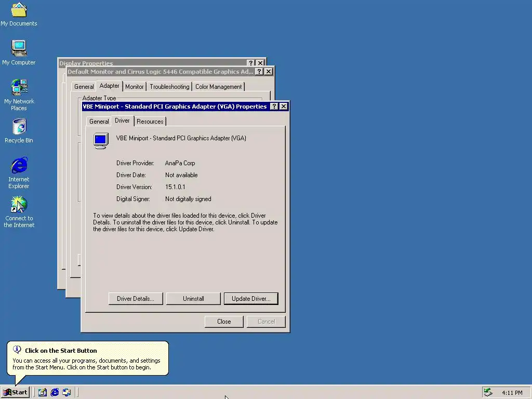Launch Outlook Express quick launch icon
Viewport: 532px width, 399px height.
point(66,393)
